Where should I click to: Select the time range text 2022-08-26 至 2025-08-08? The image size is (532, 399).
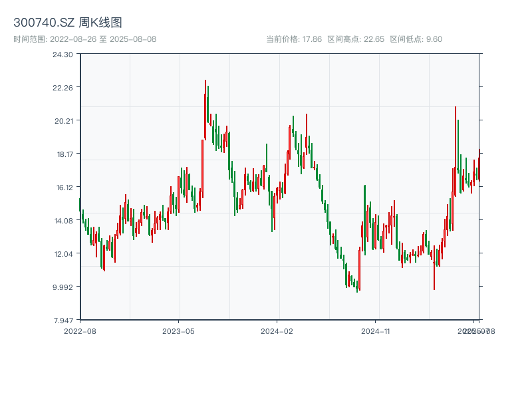click(103, 39)
